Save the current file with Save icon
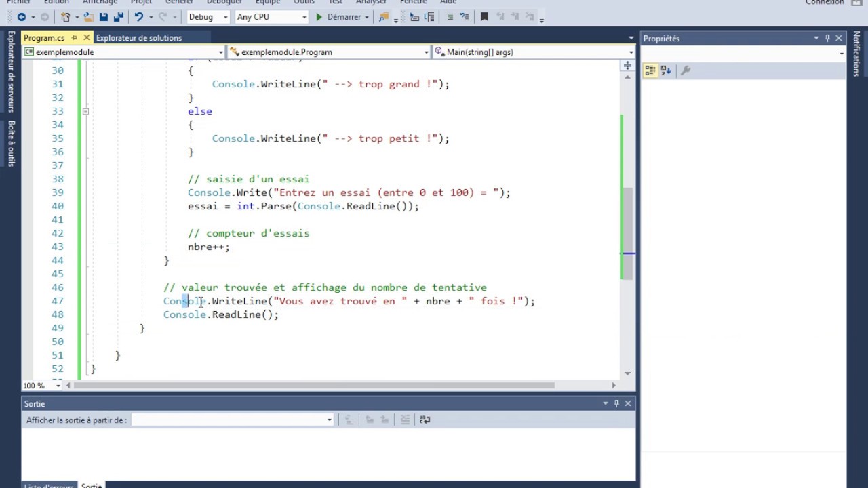The height and width of the screenshot is (488, 868). tap(104, 17)
